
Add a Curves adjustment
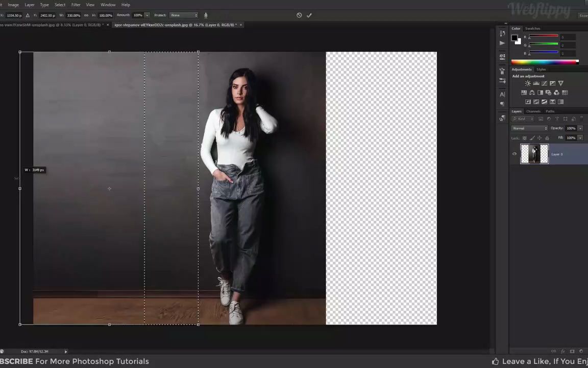(544, 83)
